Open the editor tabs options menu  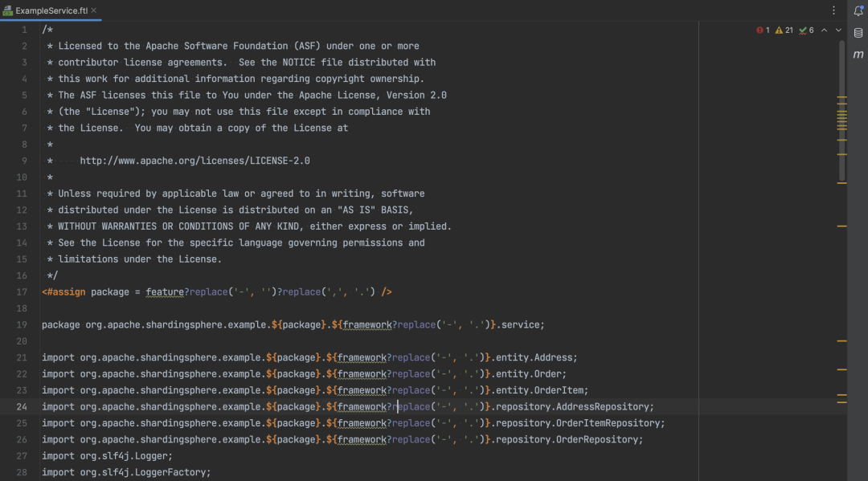(833, 10)
